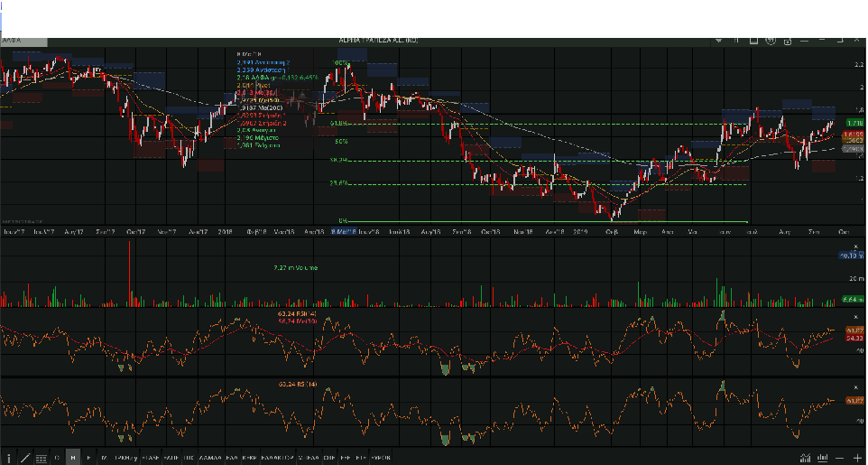Select the highlighted M timeframe button
868x465 pixels.
coord(73,458)
